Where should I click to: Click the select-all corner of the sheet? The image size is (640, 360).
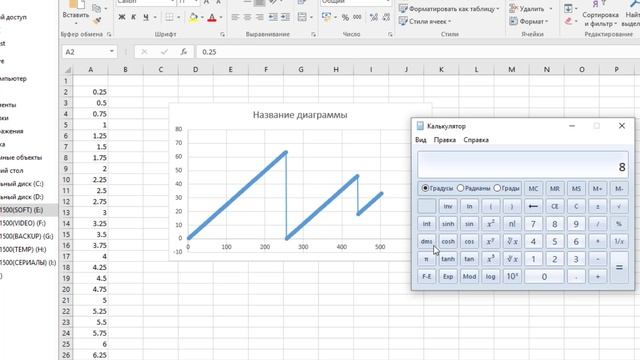(67, 70)
